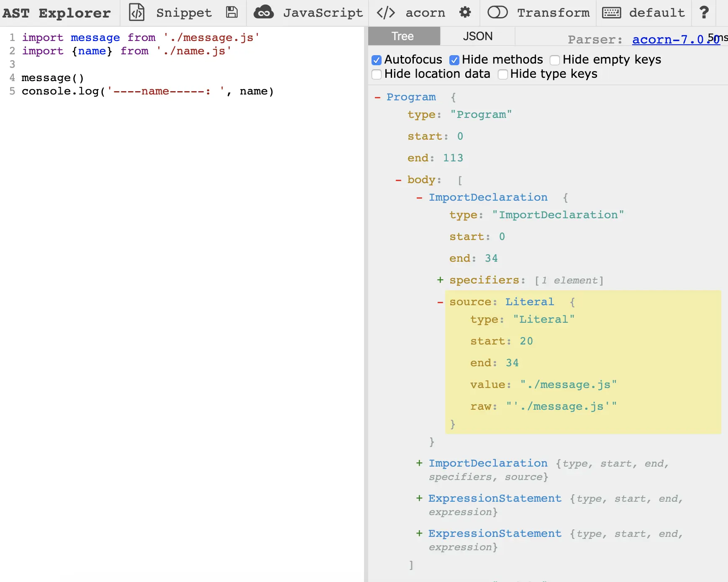Collapse the first ImportDeclaration node
728x582 pixels.
point(420,197)
